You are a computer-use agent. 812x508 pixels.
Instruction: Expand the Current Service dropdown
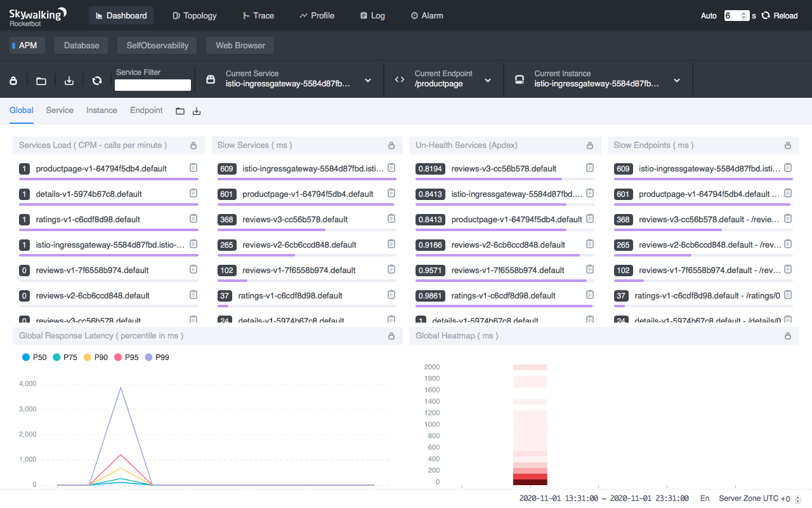point(368,81)
